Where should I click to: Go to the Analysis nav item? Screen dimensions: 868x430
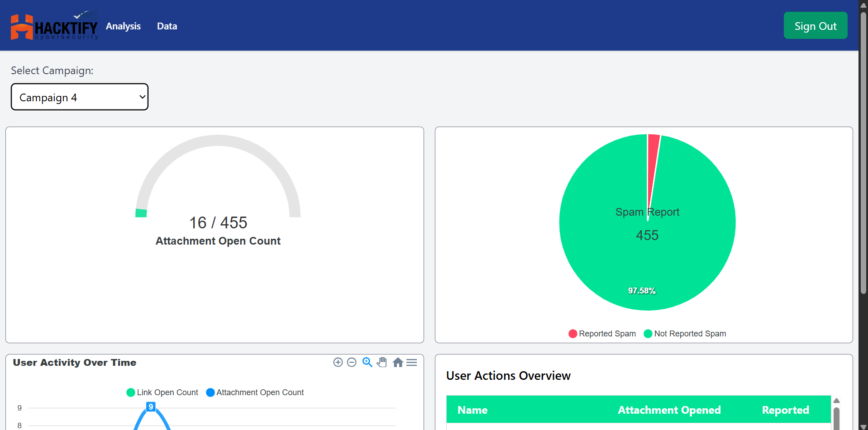point(123,26)
